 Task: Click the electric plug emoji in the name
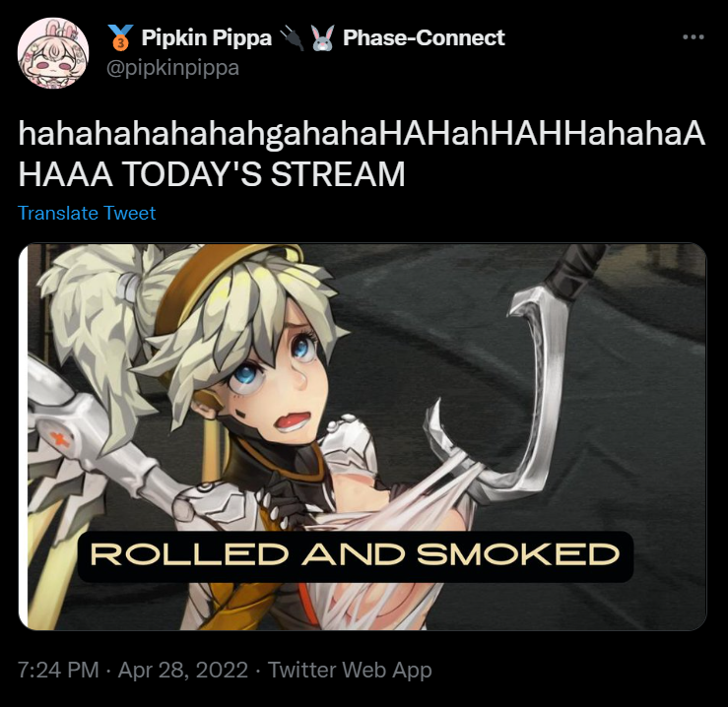(x=292, y=38)
